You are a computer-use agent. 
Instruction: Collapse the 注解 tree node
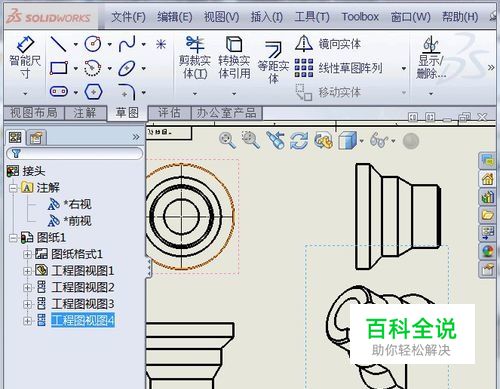click(x=13, y=188)
